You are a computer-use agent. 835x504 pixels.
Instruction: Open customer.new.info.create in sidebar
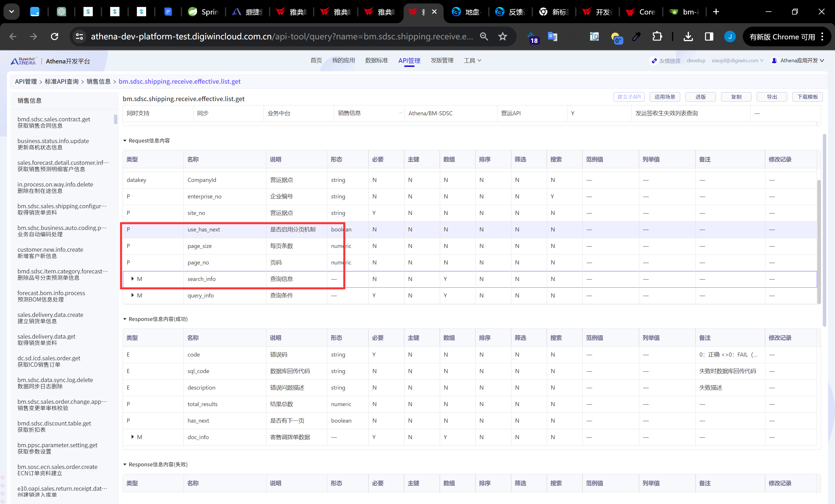pos(50,253)
